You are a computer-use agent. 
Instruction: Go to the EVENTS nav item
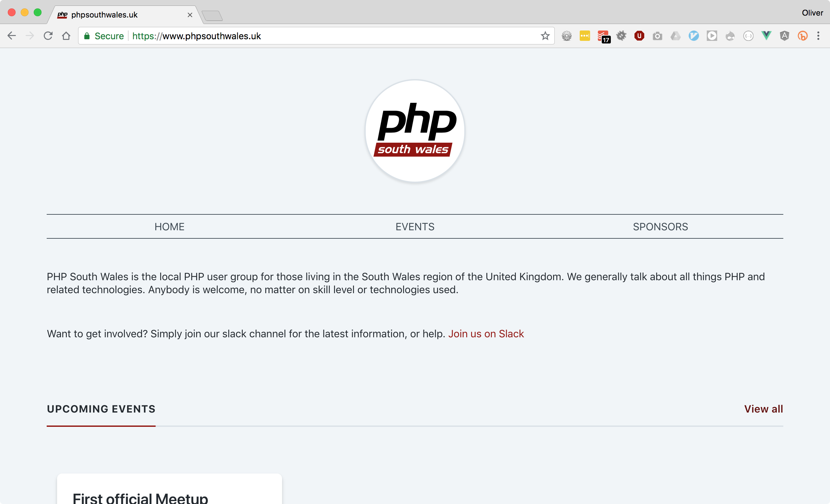415,227
